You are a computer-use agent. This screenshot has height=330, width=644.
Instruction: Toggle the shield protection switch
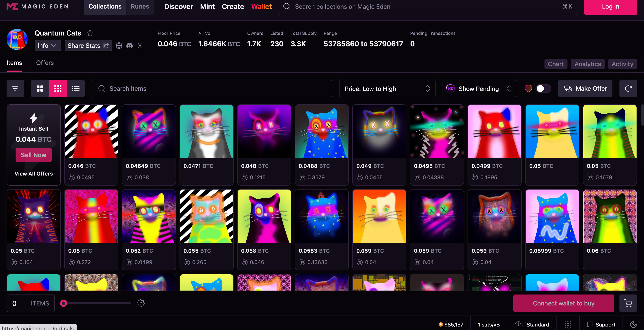(x=543, y=89)
